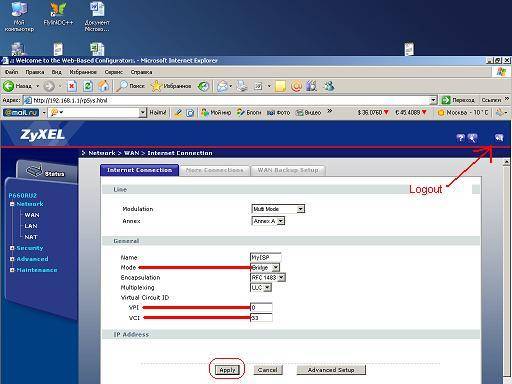
Task: Click the Messenger people toolbar icon
Action: pos(329,86)
